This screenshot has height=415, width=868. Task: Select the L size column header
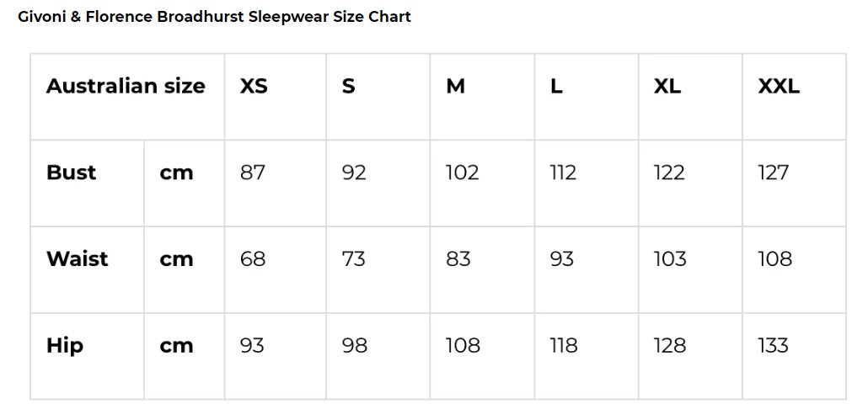[x=556, y=86]
